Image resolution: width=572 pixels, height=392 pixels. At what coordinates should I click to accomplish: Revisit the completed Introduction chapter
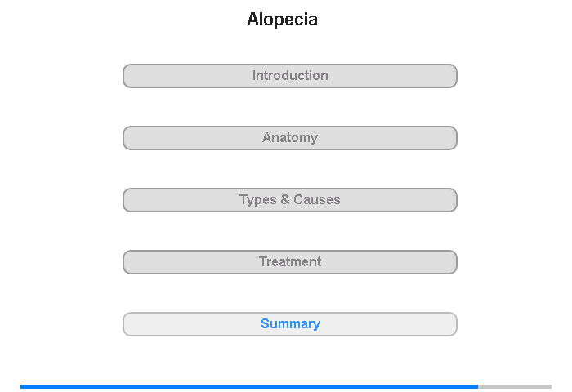point(290,76)
